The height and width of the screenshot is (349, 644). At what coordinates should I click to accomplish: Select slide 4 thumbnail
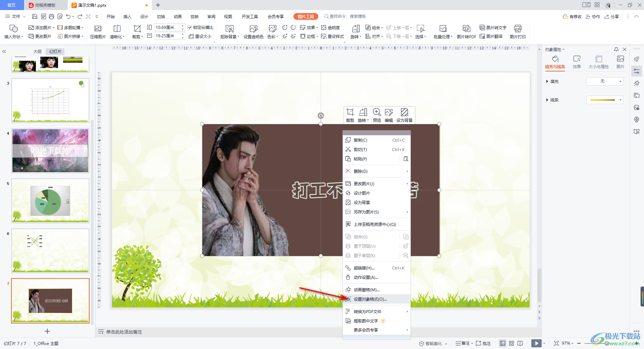click(50, 151)
